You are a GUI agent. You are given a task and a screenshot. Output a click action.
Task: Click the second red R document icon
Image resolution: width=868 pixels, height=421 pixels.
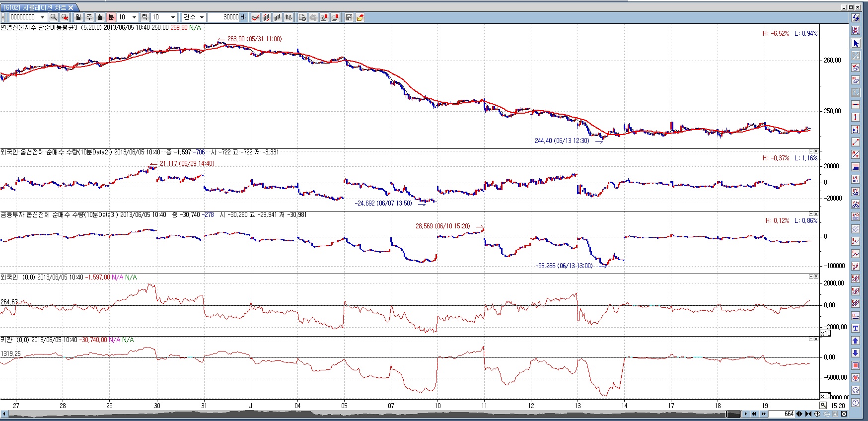(x=335, y=17)
